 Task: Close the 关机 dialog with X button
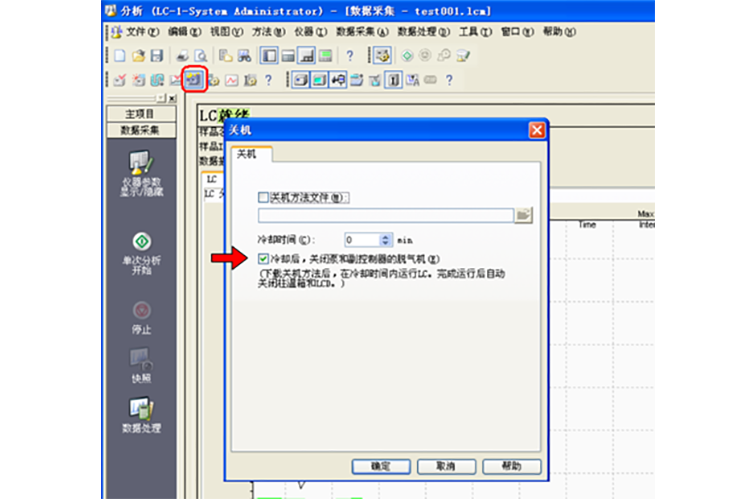536,130
